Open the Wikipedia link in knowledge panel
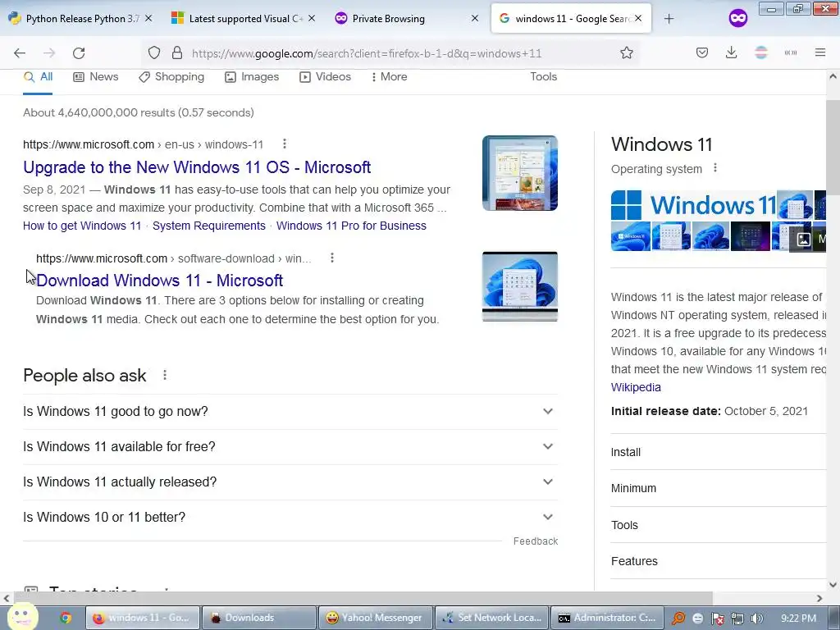Image resolution: width=840 pixels, height=630 pixels. [x=636, y=387]
